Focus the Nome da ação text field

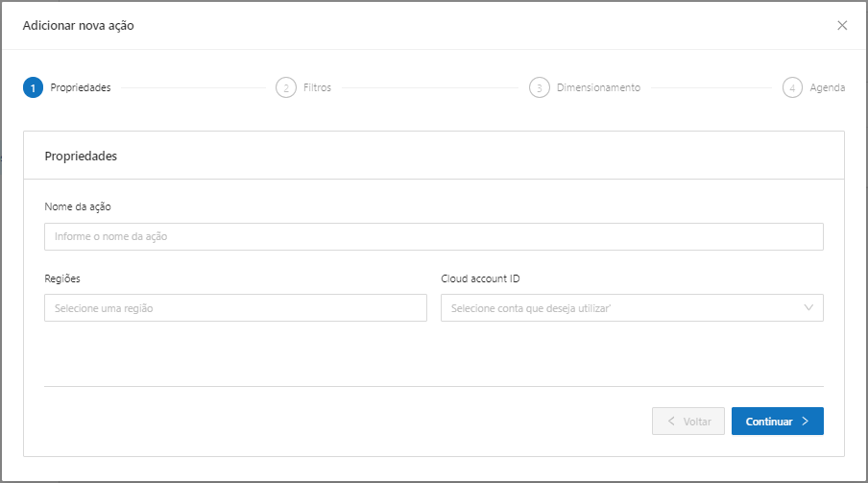[x=433, y=236]
